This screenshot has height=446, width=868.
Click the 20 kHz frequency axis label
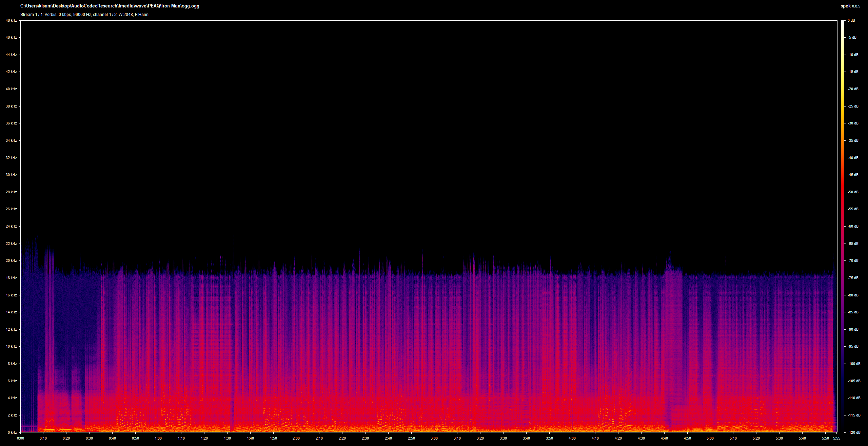(11, 260)
